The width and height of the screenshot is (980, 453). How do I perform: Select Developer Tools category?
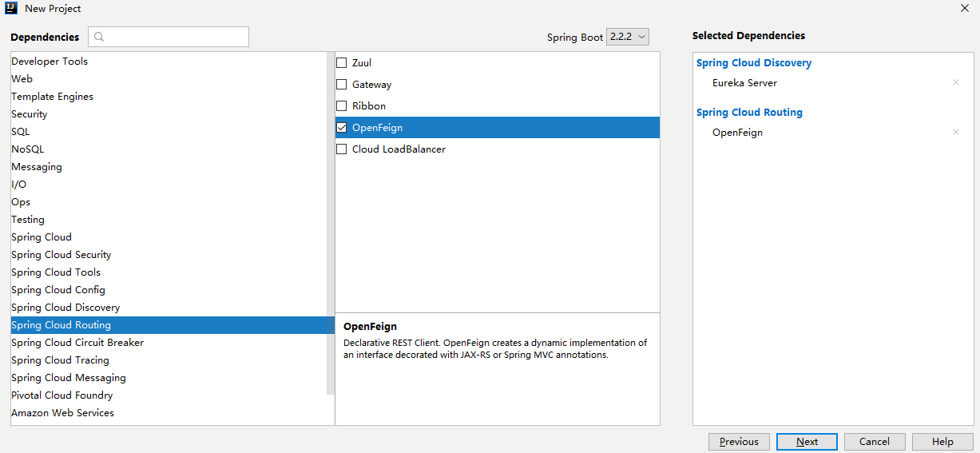[x=169, y=62]
